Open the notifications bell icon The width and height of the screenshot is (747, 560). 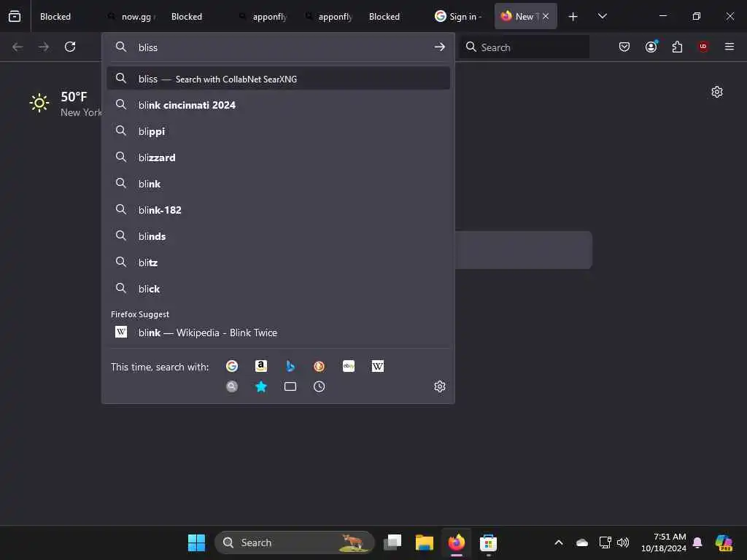click(x=697, y=542)
